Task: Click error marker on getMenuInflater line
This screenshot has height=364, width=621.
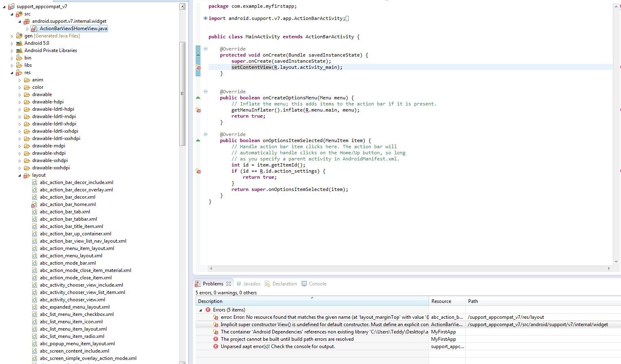Action: (198, 110)
